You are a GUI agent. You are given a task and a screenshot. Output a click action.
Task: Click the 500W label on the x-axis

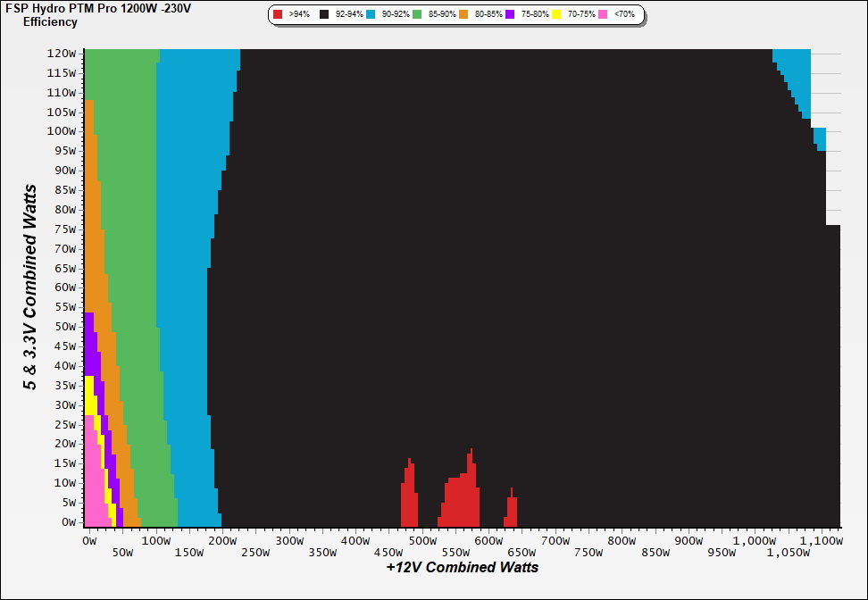click(421, 541)
